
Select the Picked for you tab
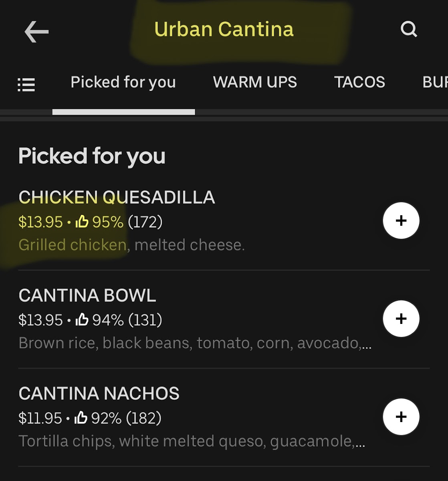pos(123,82)
